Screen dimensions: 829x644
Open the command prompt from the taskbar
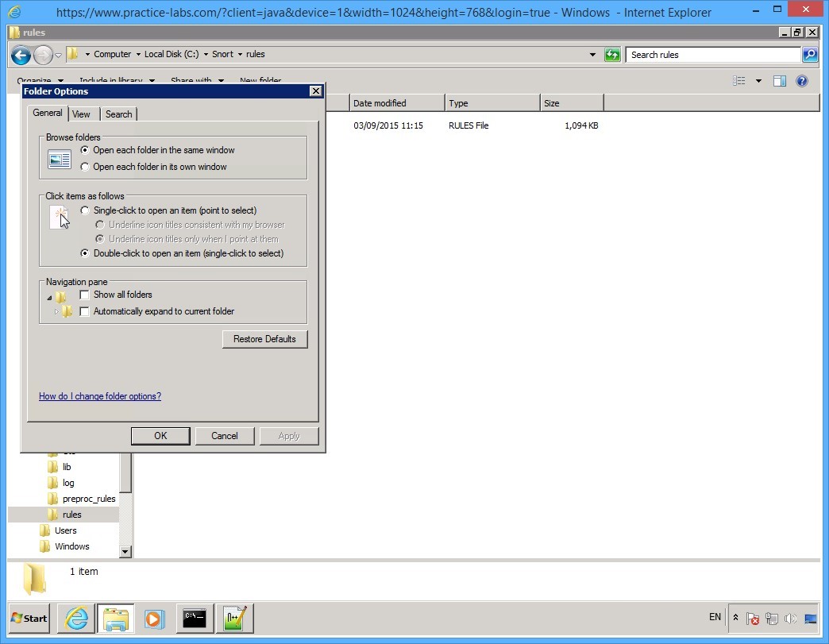tap(195, 619)
